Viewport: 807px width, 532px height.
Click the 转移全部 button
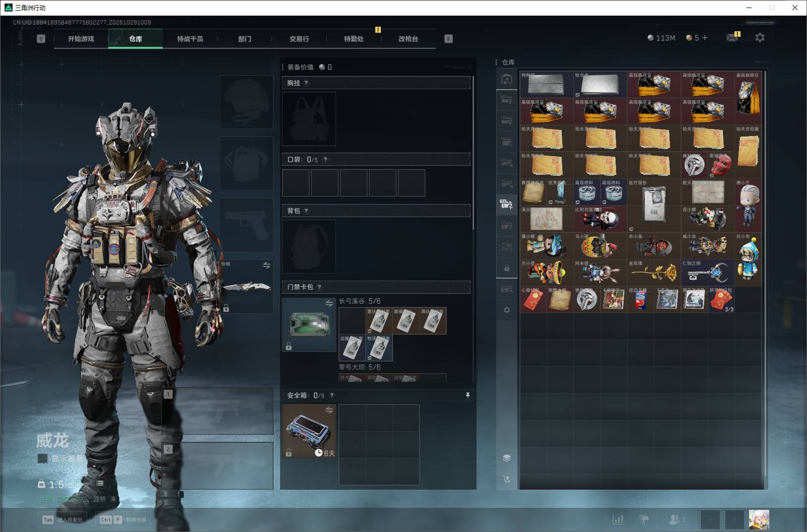[x=124, y=520]
